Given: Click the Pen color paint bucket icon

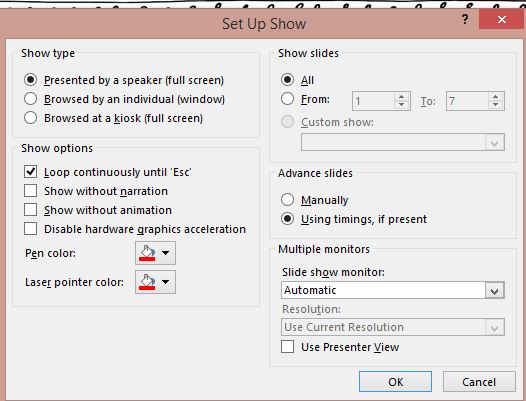Looking at the screenshot, I should coord(148,253).
